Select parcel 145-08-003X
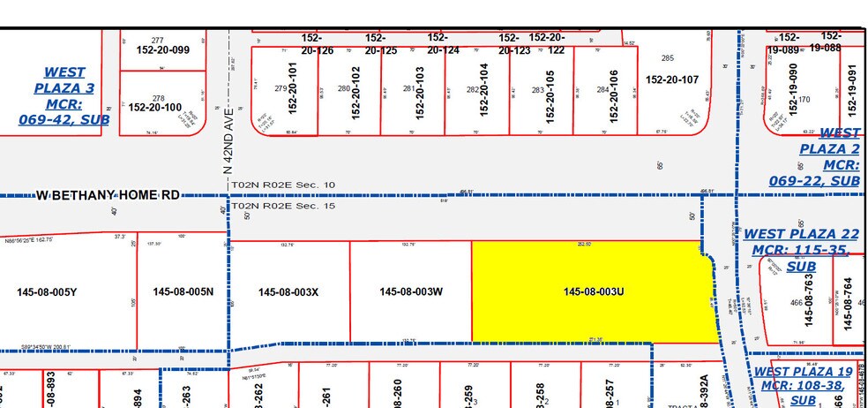This screenshot has width=868, height=408. (288, 291)
